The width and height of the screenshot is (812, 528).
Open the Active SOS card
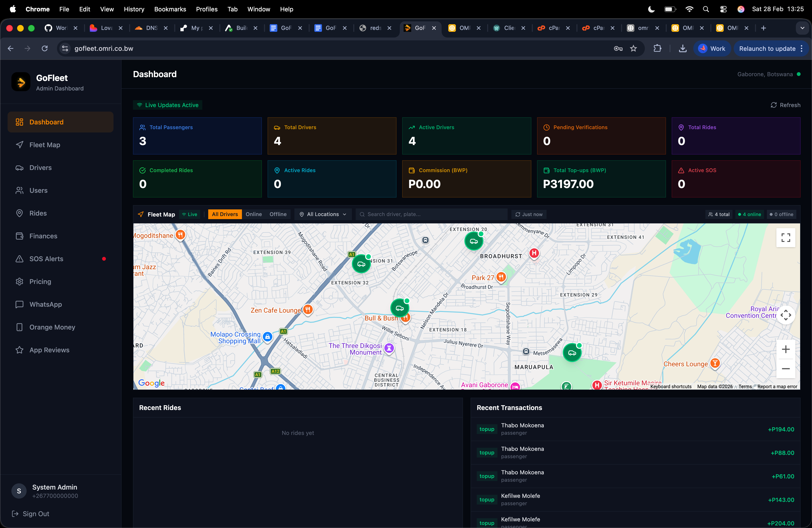tap(736, 179)
